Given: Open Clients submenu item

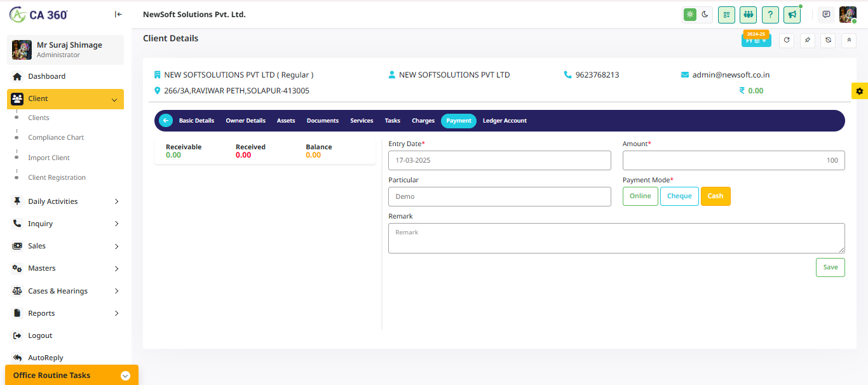Looking at the screenshot, I should point(39,118).
